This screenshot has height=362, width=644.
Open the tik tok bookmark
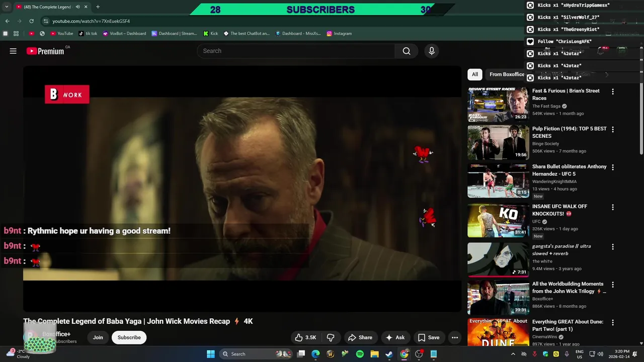pyautogui.click(x=88, y=34)
